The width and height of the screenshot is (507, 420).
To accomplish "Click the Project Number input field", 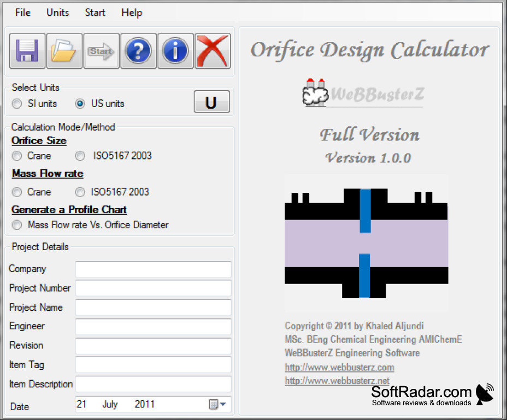I will pyautogui.click(x=154, y=288).
